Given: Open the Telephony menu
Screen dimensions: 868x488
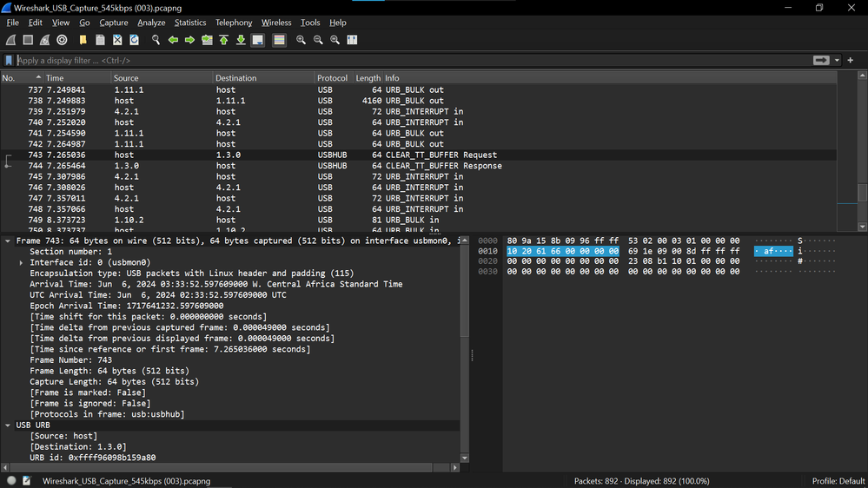Looking at the screenshot, I should tap(234, 23).
